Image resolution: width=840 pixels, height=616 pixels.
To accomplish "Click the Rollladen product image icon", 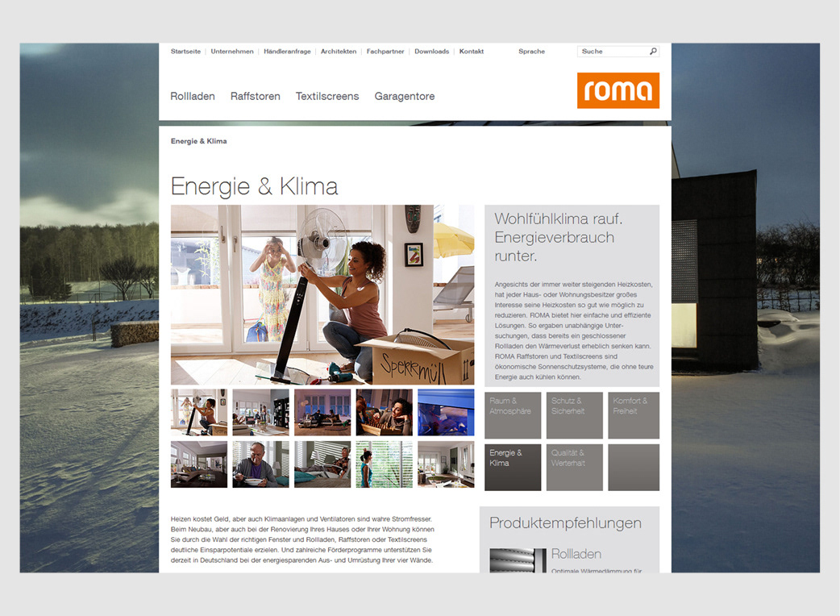I will coord(518,560).
